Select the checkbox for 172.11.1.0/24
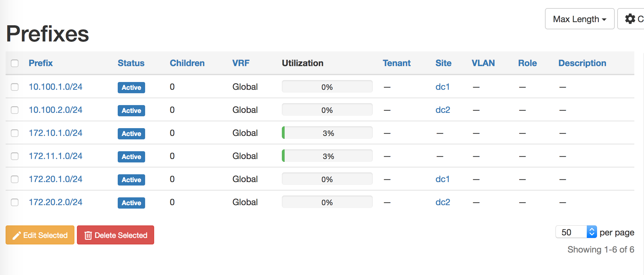The image size is (644, 275). (x=15, y=156)
